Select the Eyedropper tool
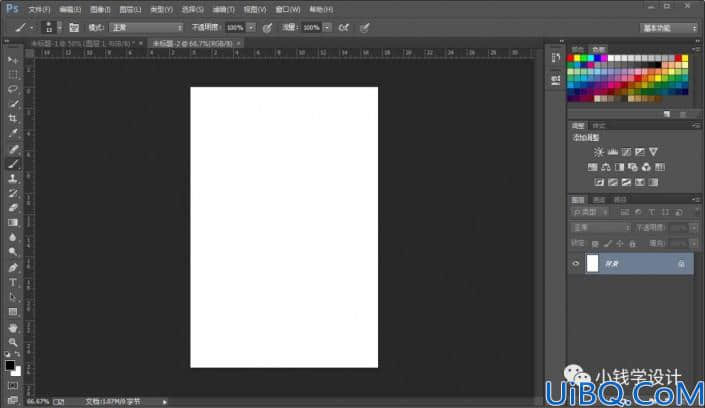Viewport: 705px width, 408px height. 13,133
